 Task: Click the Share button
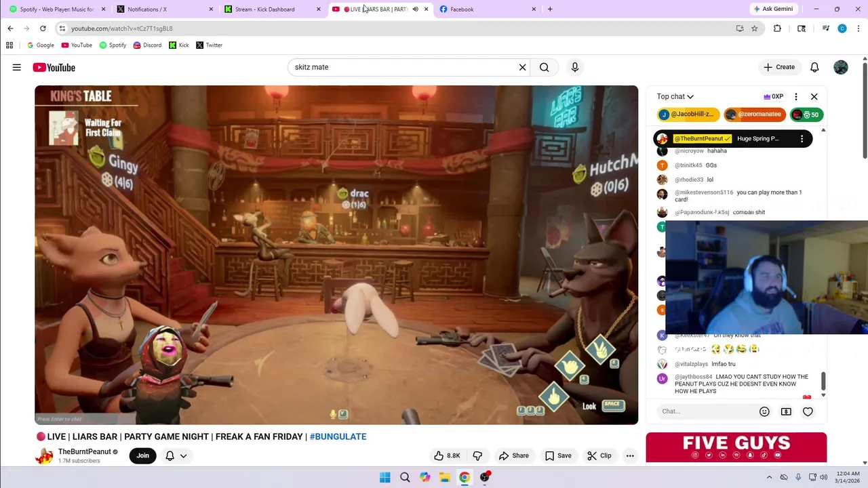pos(513,455)
